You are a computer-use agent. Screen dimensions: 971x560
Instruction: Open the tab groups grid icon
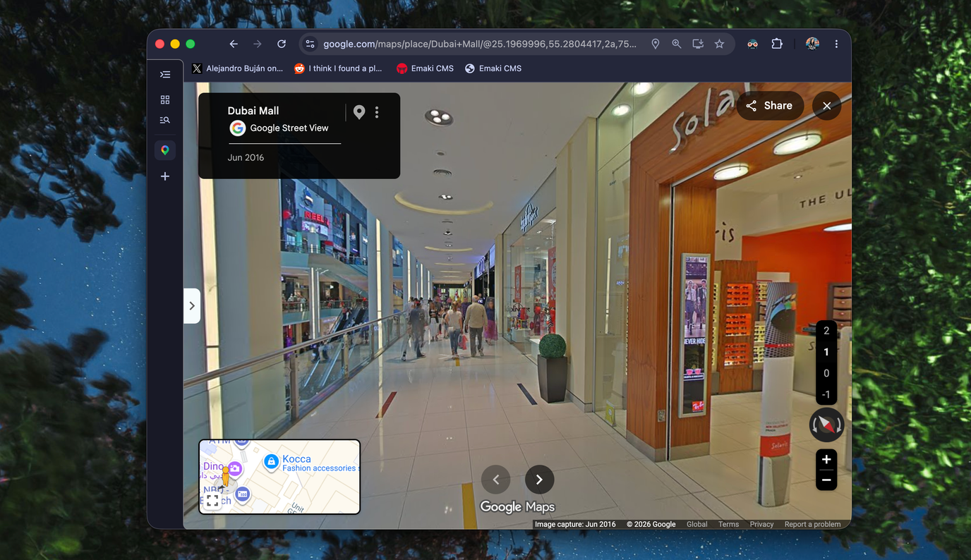(x=165, y=100)
